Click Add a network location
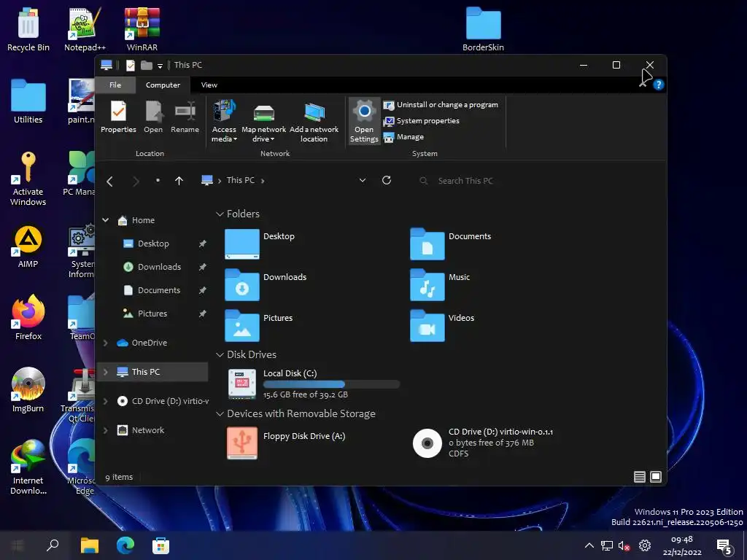Screen dimensions: 747x560 pos(314,122)
